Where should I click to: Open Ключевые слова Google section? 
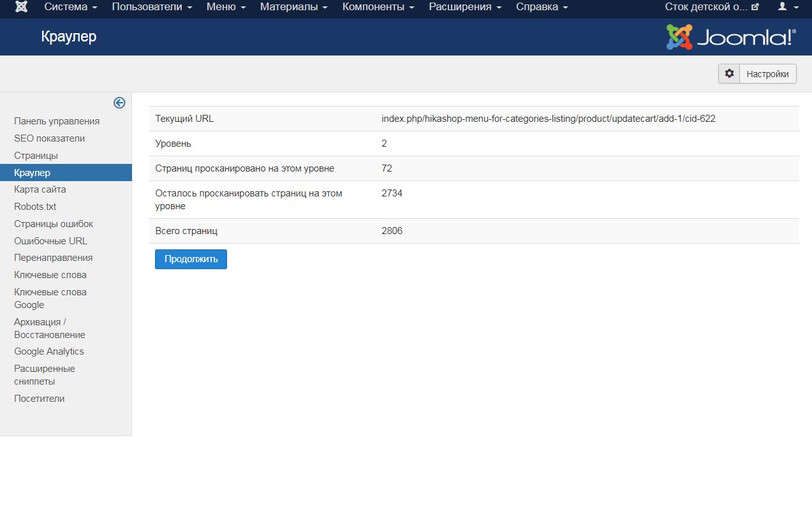(x=50, y=298)
